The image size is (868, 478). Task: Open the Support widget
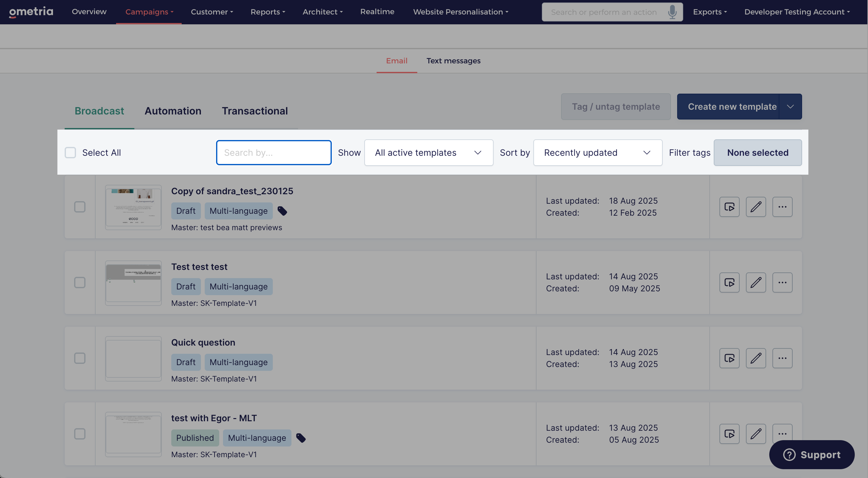812,455
